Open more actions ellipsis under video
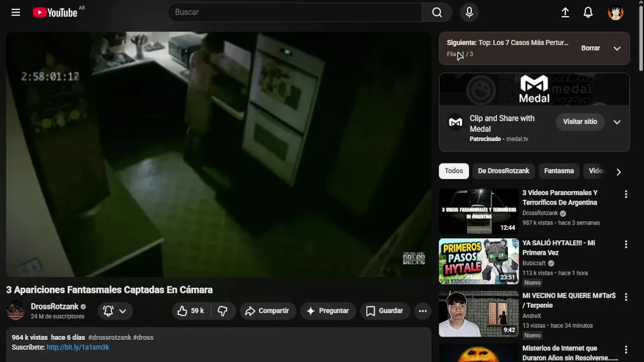 [x=423, y=311]
